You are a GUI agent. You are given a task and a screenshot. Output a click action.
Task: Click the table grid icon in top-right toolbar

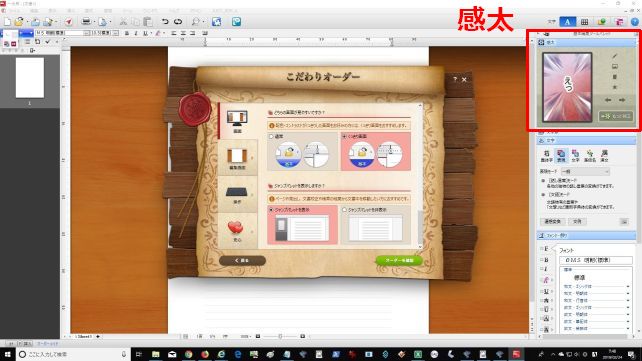[584, 22]
